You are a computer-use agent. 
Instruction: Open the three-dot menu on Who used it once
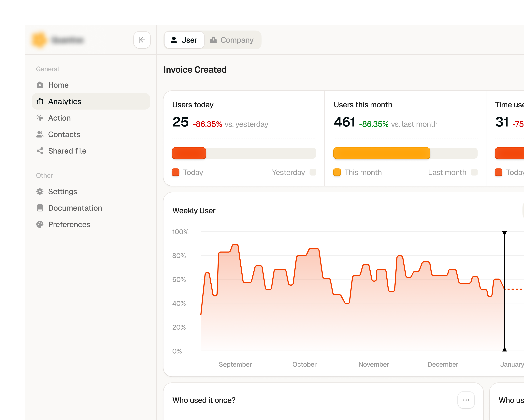coord(466,400)
